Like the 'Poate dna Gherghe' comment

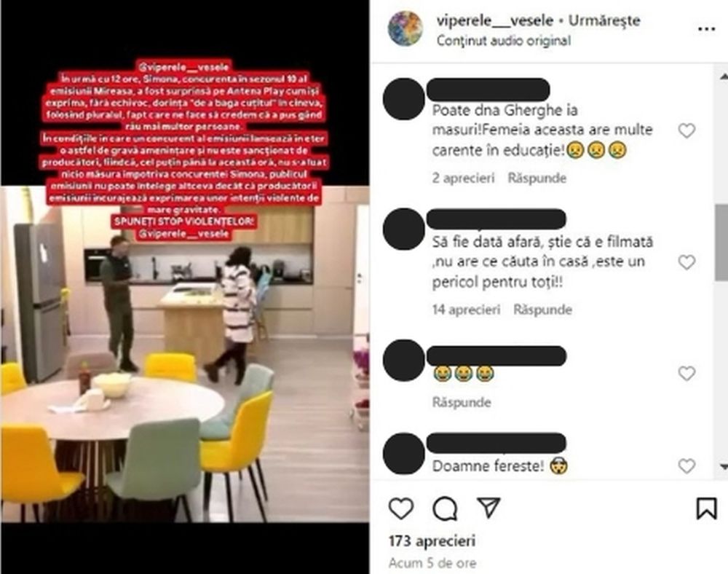click(x=687, y=131)
